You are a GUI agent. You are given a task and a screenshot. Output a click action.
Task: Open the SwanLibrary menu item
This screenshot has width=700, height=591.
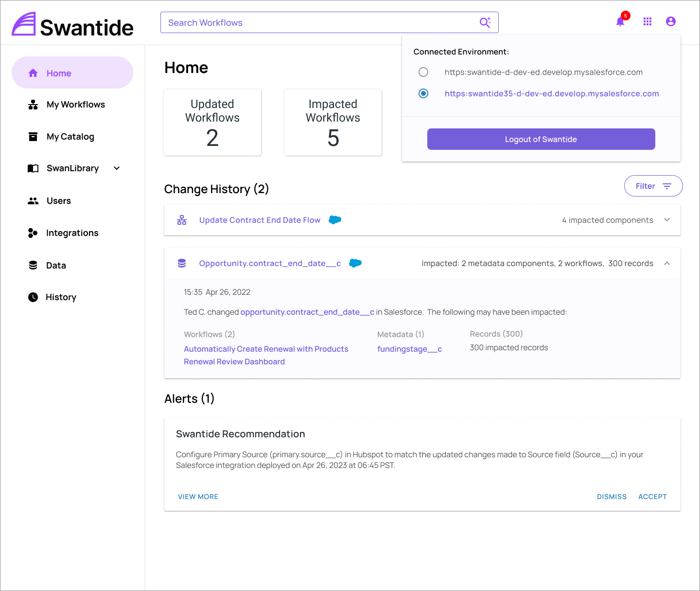point(72,168)
